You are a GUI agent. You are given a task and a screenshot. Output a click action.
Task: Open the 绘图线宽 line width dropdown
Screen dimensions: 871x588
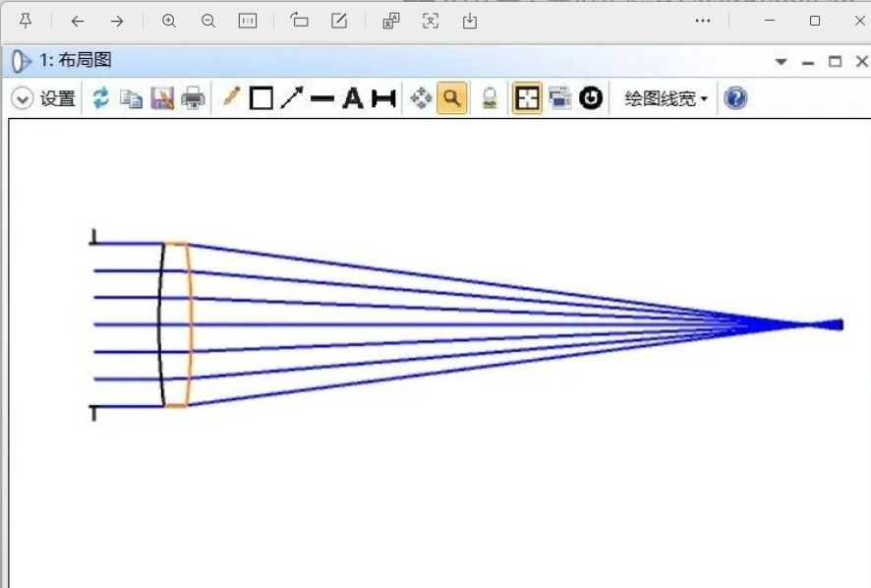click(x=666, y=98)
